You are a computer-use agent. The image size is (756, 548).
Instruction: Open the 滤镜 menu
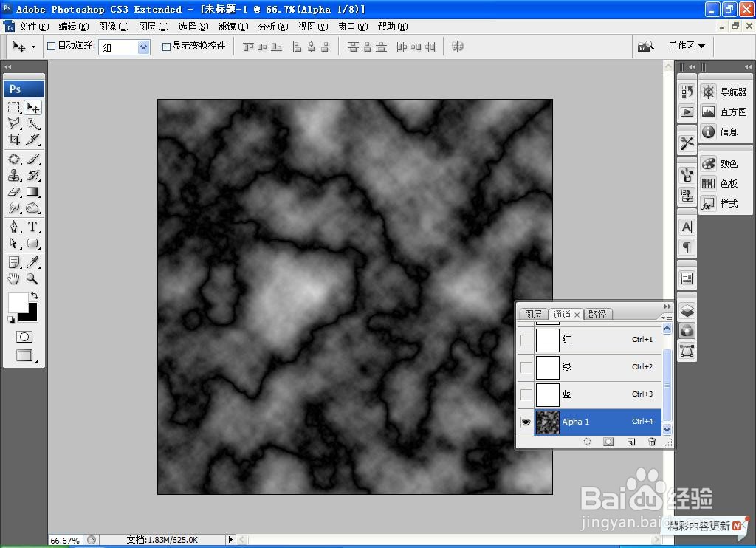coord(233,27)
